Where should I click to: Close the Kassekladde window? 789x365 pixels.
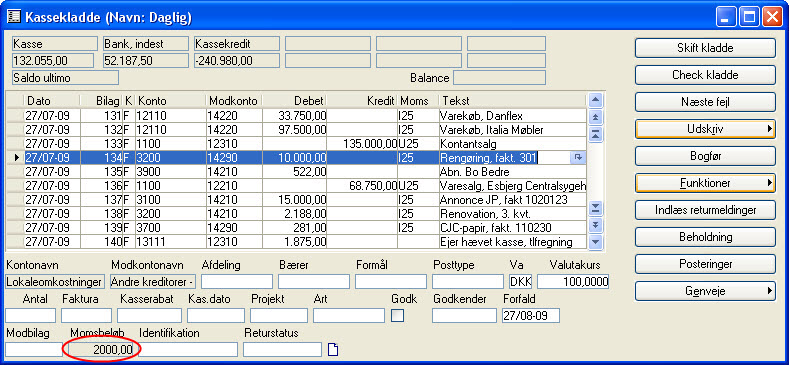pos(771,18)
